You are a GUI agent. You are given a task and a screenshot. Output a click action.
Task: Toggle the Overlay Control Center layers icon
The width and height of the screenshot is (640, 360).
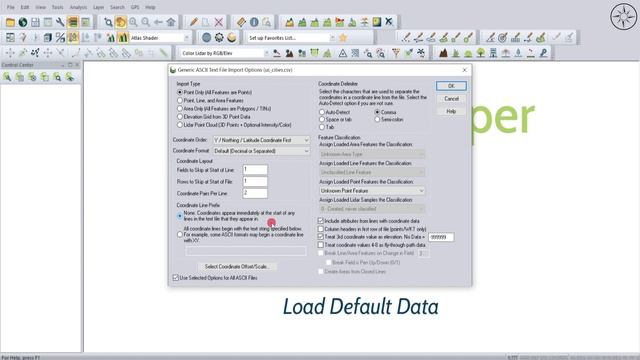pyautogui.click(x=73, y=22)
